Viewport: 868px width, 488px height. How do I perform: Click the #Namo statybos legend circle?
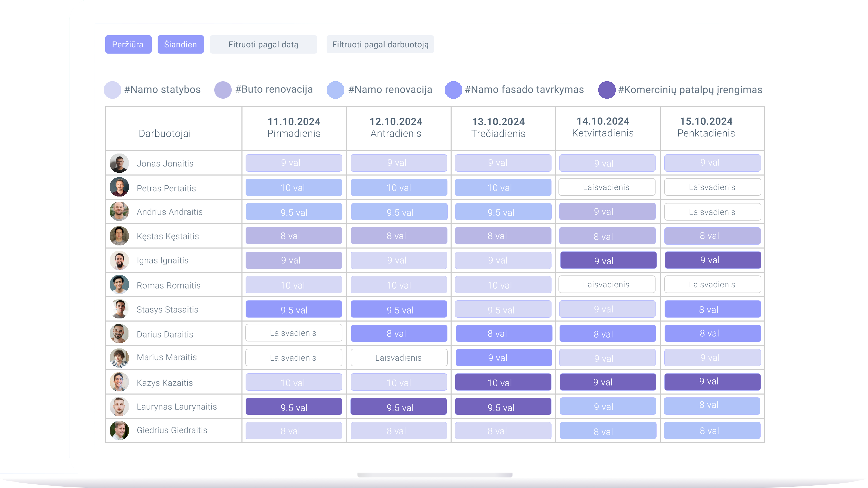(112, 90)
